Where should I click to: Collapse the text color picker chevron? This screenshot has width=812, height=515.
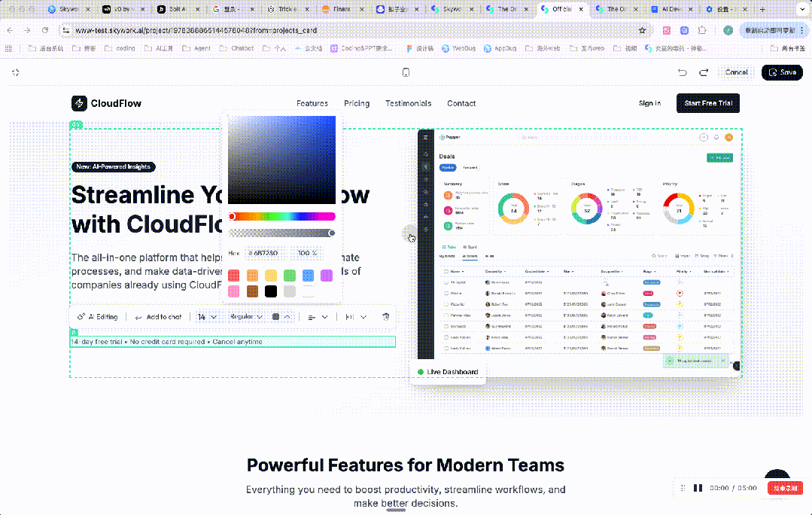click(287, 316)
